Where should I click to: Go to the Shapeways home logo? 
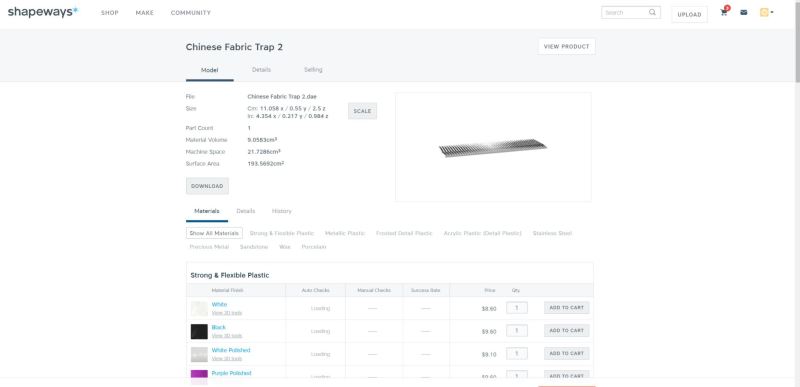42,12
